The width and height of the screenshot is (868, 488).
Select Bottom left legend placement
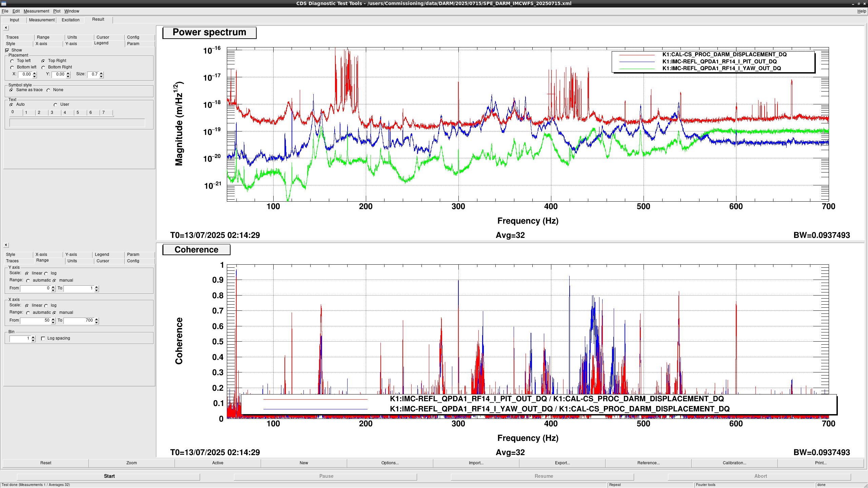[x=12, y=67]
